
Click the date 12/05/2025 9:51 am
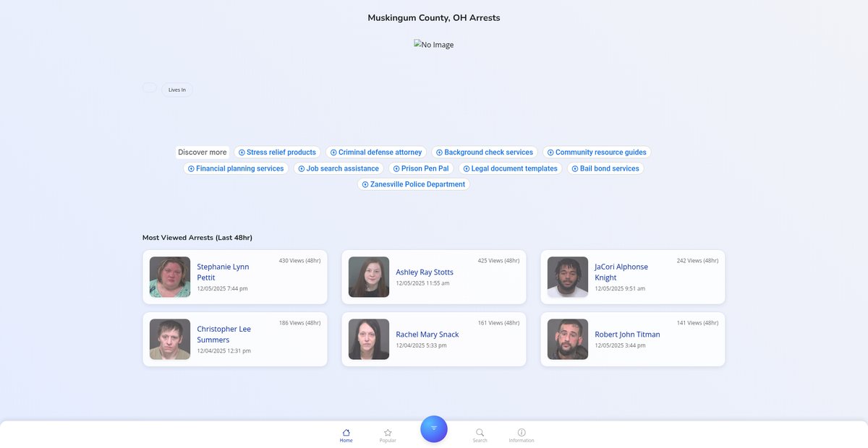620,289
